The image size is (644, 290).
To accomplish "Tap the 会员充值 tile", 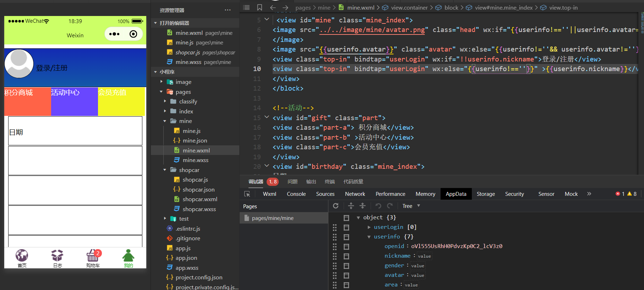I will point(121,101).
